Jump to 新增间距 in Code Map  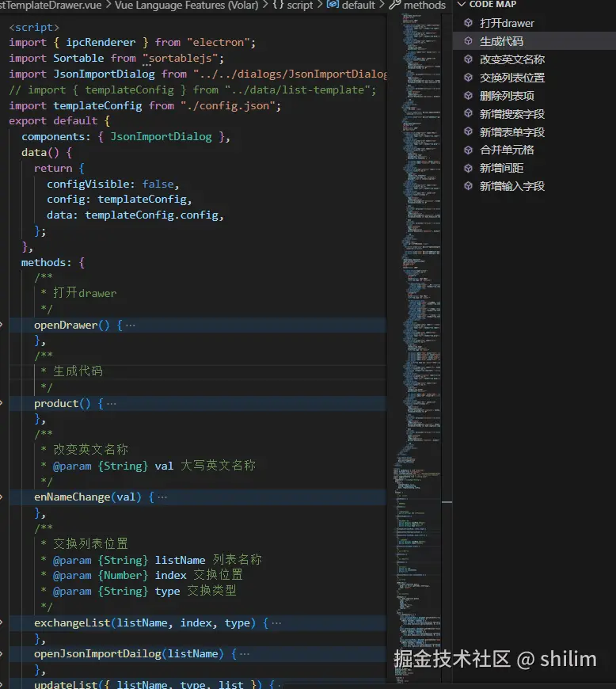point(501,168)
